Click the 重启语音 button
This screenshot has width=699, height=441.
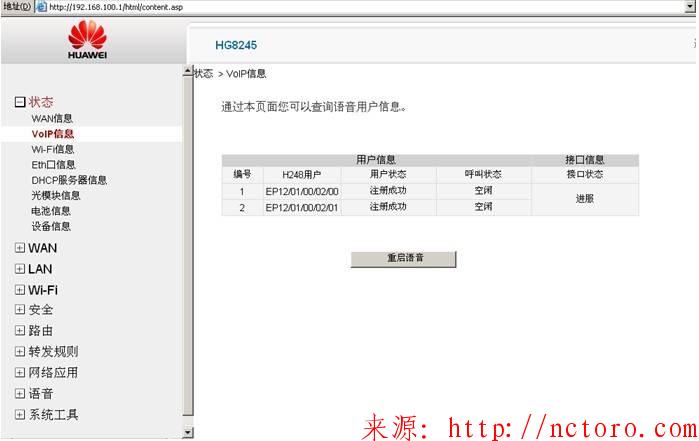403,259
